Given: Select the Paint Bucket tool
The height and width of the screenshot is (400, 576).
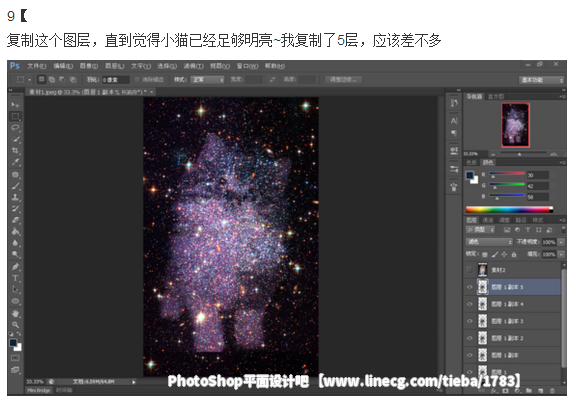Looking at the screenshot, I should coord(15,231).
